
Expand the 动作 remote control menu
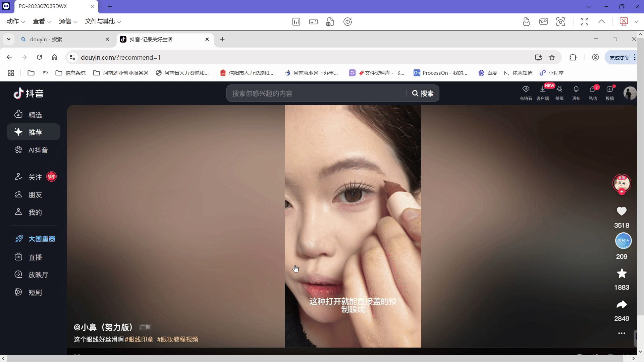16,21
